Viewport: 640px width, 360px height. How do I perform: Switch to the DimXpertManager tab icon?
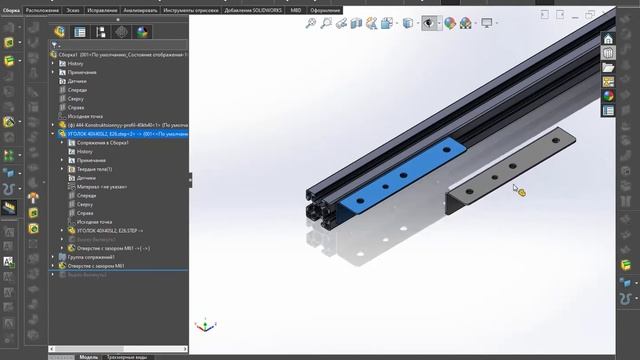[x=121, y=32]
